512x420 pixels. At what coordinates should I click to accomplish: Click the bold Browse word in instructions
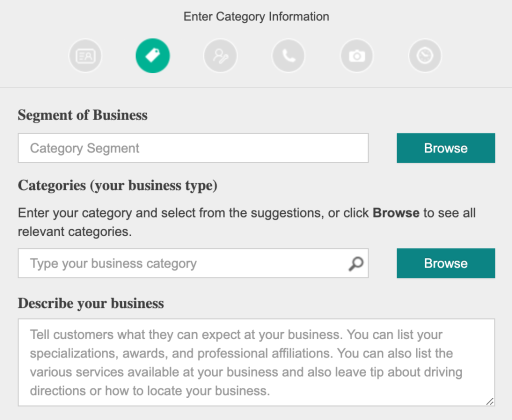tap(396, 213)
